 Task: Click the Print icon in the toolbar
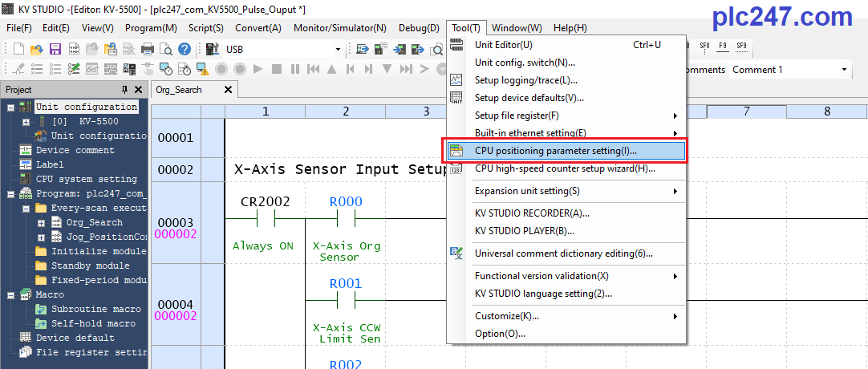click(x=148, y=49)
